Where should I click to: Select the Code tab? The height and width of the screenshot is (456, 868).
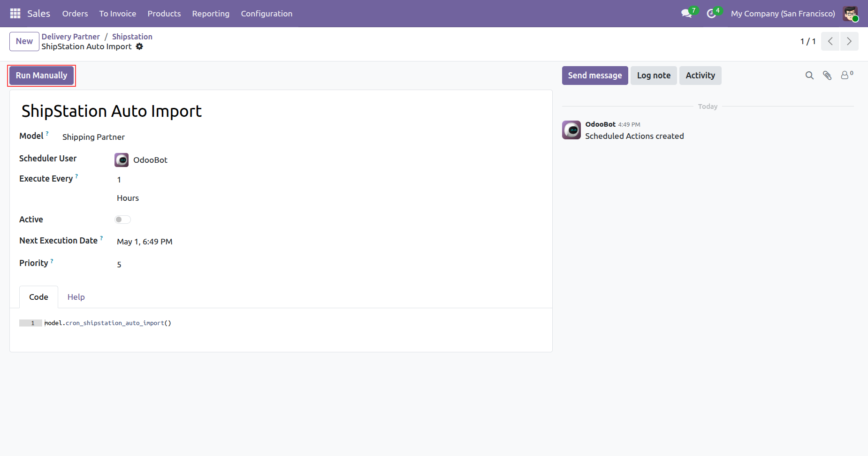[38, 297]
